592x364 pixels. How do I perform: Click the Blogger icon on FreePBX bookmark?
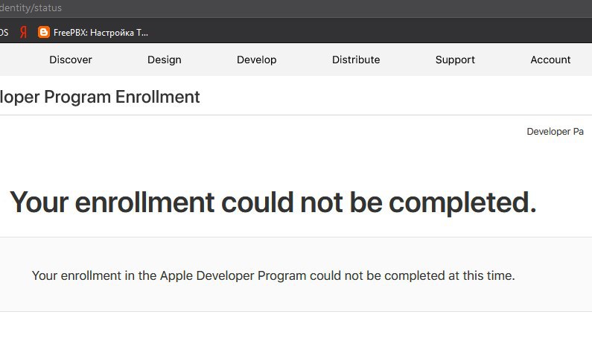[x=44, y=33]
